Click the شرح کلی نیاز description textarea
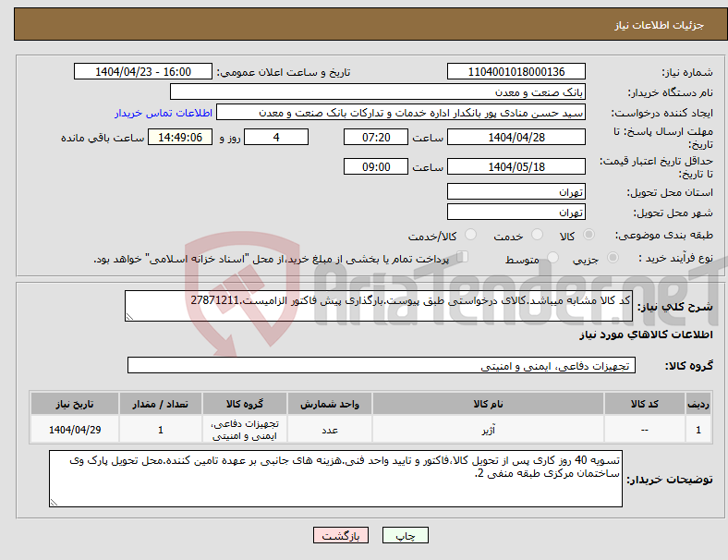The width and height of the screenshot is (728, 560). click(379, 306)
